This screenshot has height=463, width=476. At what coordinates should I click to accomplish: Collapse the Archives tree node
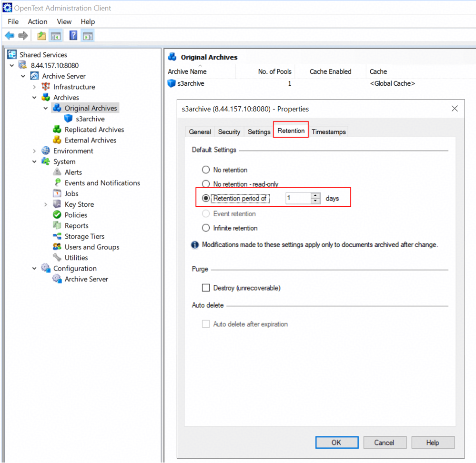point(34,97)
